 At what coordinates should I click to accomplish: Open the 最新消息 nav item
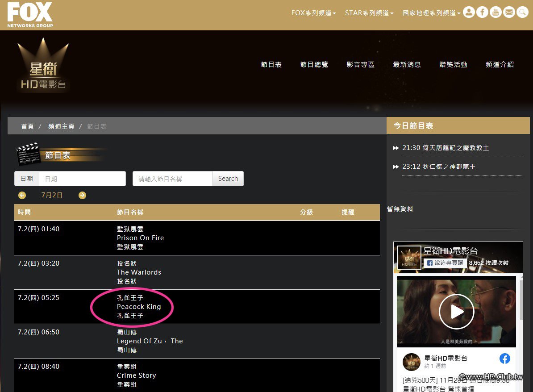(407, 65)
